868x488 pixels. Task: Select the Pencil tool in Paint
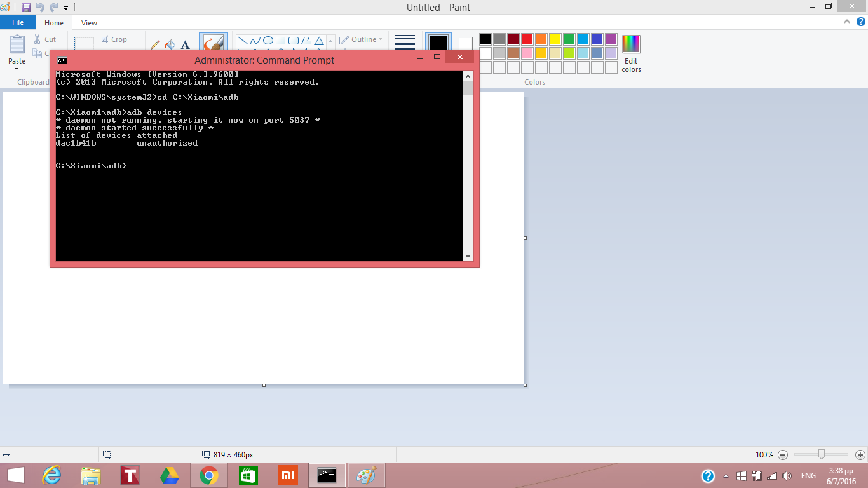[x=155, y=45]
